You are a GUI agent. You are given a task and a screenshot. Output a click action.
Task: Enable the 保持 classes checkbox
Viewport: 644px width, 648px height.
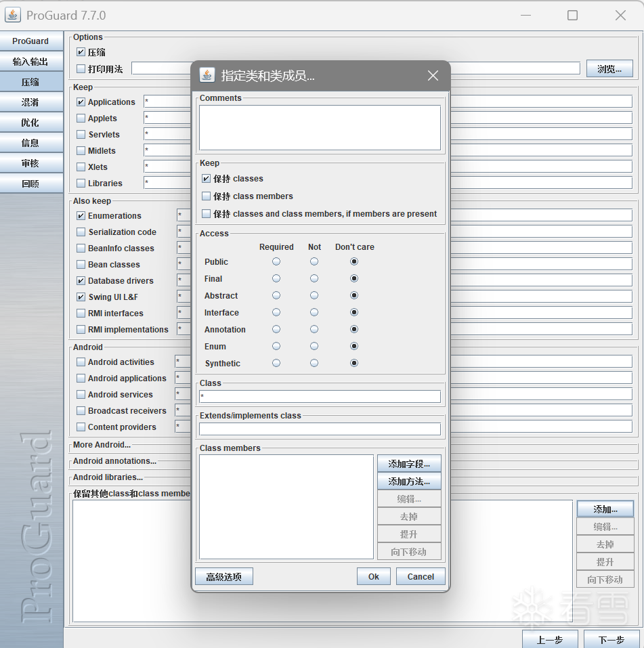pyautogui.click(x=206, y=179)
